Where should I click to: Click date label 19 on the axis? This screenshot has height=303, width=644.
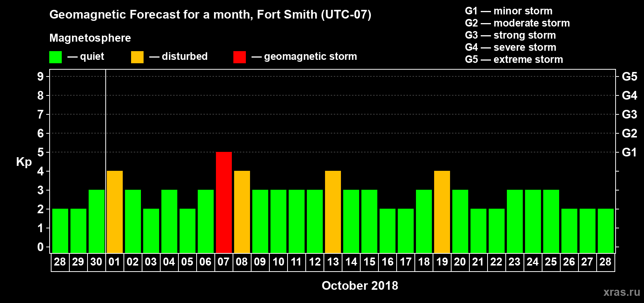[x=442, y=262]
